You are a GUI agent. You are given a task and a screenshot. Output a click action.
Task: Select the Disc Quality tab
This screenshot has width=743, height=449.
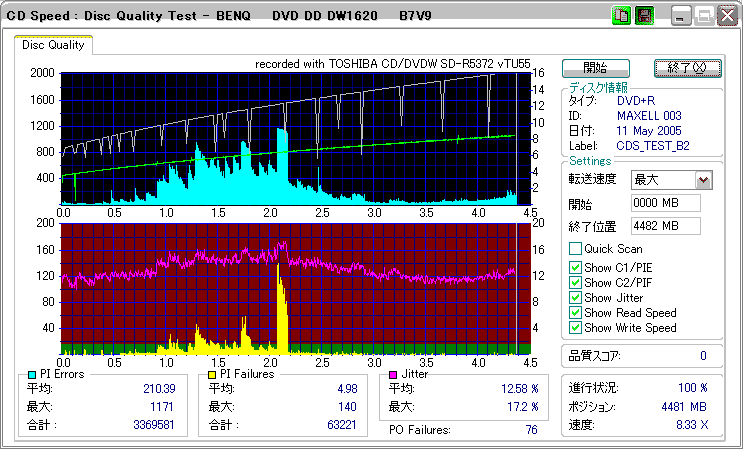(x=53, y=45)
